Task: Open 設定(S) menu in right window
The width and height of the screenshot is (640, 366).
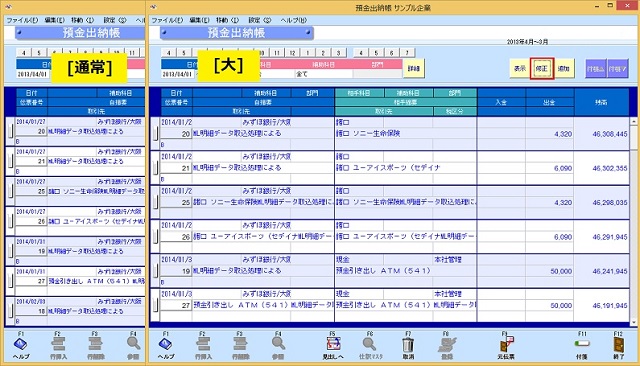Action: pyautogui.click(x=259, y=20)
